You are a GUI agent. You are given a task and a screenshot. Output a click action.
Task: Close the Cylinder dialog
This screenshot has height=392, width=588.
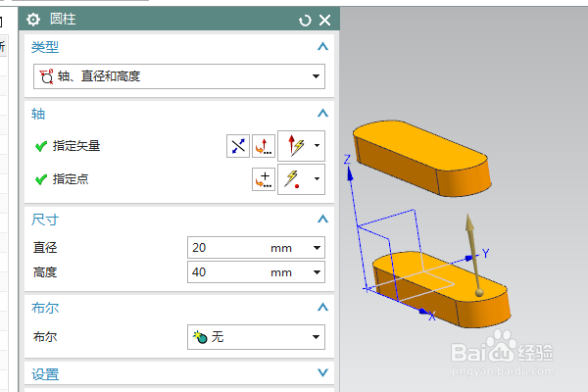324,20
